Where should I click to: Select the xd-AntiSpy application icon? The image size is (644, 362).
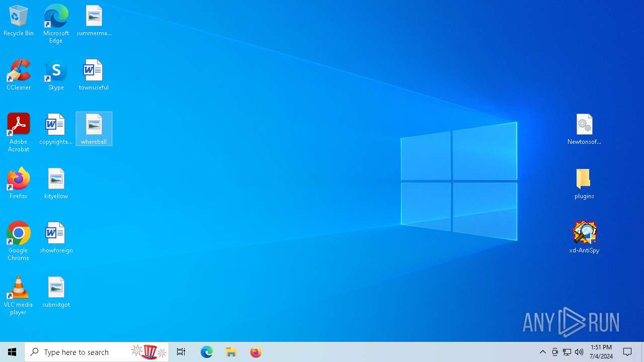click(x=584, y=238)
